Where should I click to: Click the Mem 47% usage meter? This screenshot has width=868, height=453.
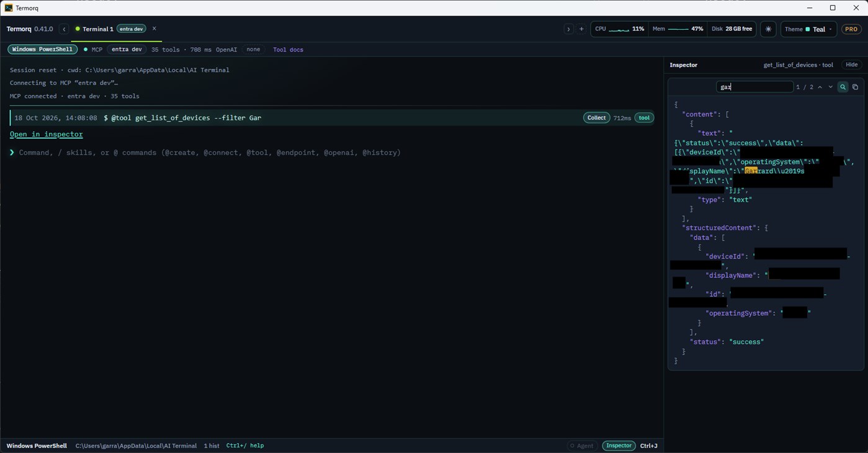[678, 29]
